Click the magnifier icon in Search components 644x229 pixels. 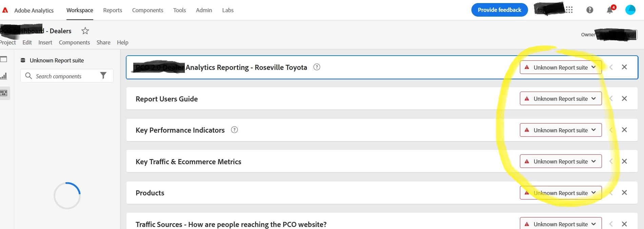coord(28,76)
